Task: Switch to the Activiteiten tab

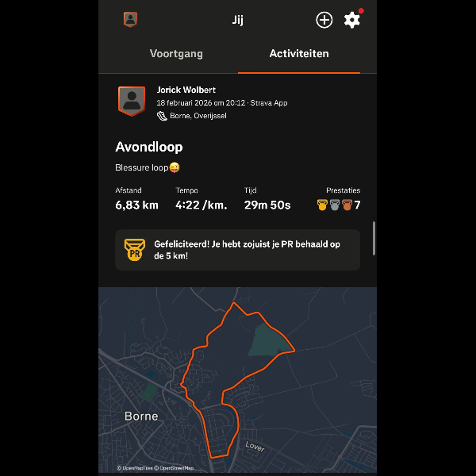Action: [x=299, y=54]
